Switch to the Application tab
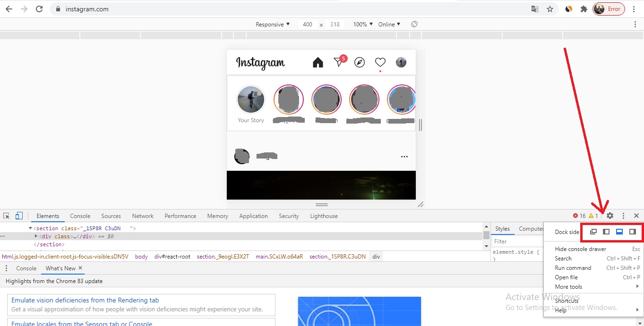 (x=253, y=216)
